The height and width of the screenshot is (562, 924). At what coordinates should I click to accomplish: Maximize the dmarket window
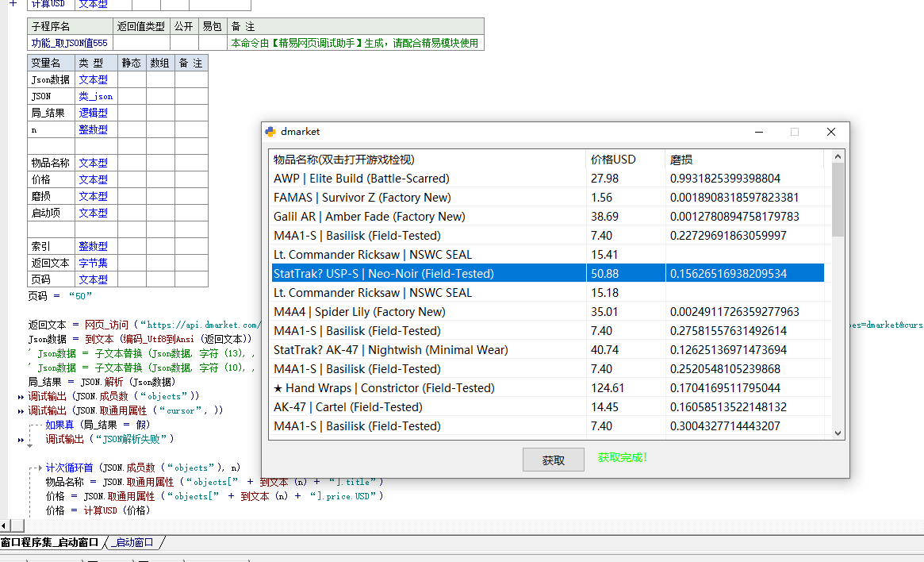click(x=794, y=132)
